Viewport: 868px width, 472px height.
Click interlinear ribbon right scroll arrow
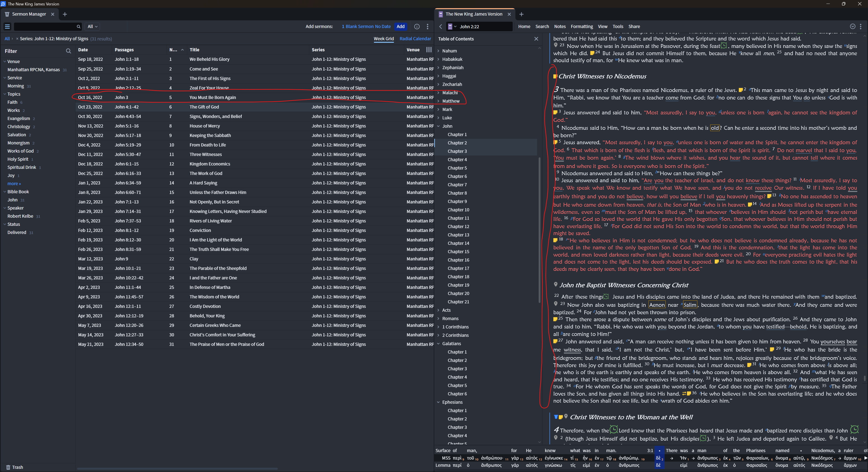(866, 458)
